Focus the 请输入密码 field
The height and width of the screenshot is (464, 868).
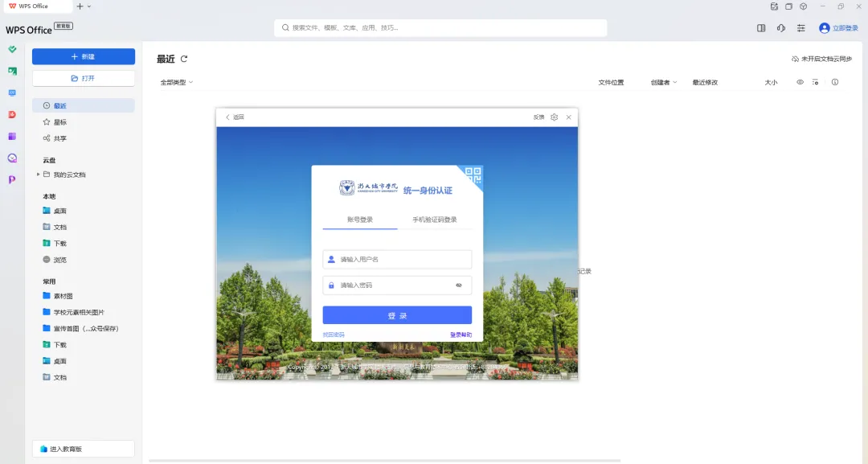397,285
